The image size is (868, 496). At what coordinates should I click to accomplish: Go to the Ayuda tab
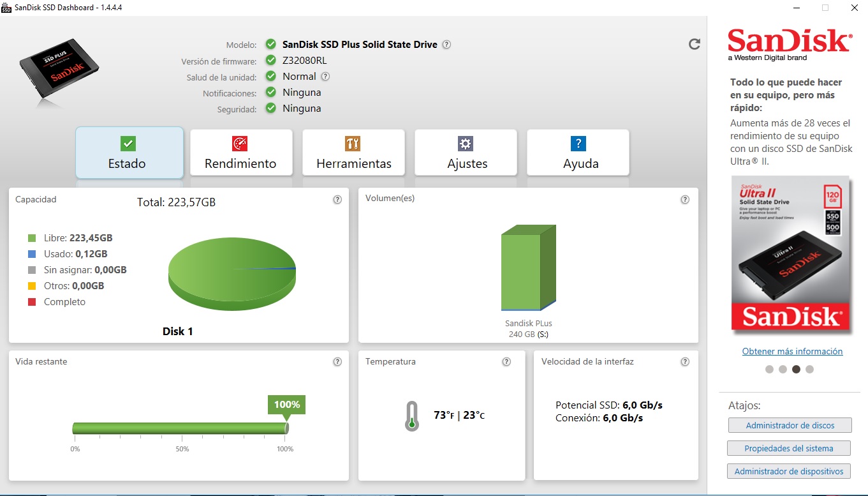578,153
